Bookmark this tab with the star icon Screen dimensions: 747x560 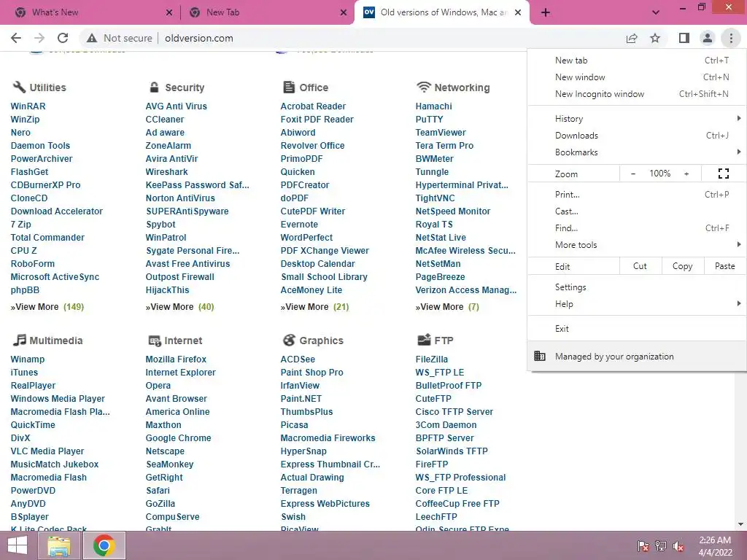coord(656,38)
